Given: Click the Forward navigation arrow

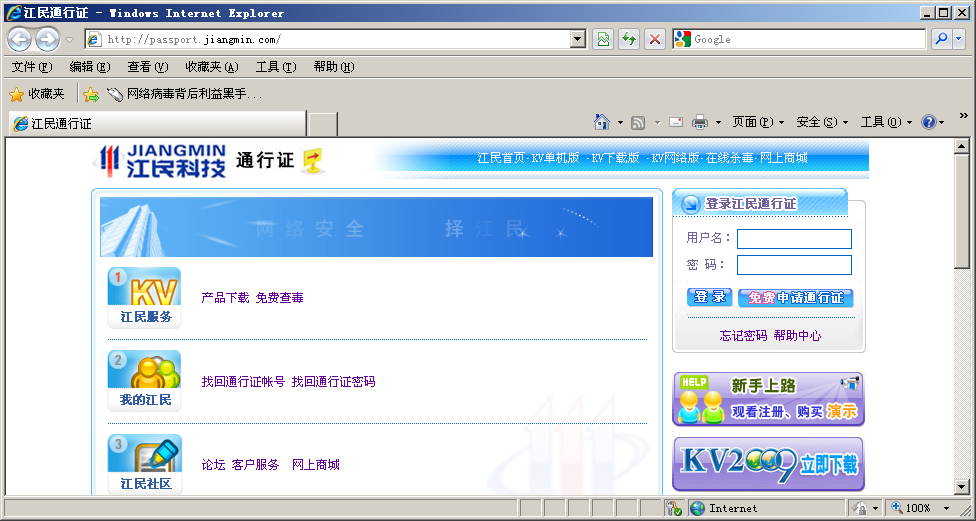Looking at the screenshot, I should 47,40.
